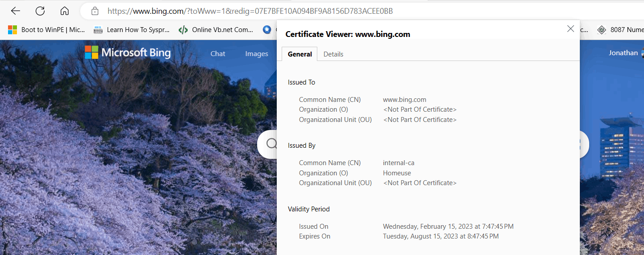Close the Certificate Viewer dialog
The width and height of the screenshot is (644, 255).
point(570,28)
